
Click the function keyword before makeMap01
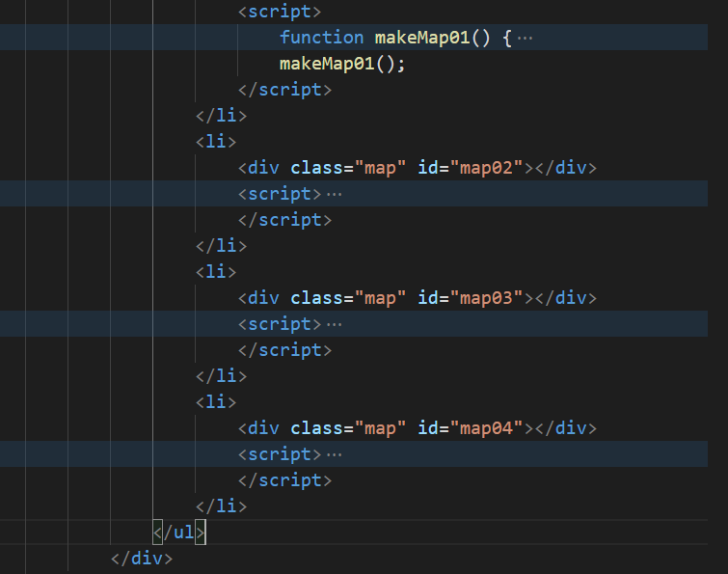pyautogui.click(x=321, y=38)
